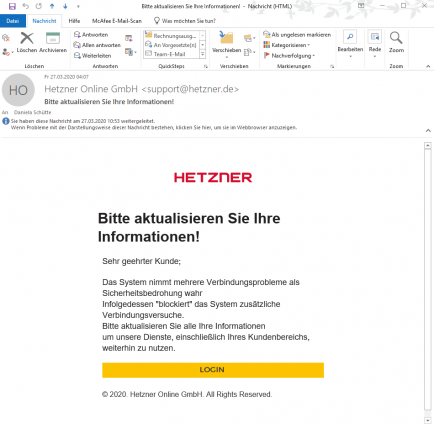434x428 pixels.
Task: Go to next item with the down arrow
Action: [x=65, y=6]
